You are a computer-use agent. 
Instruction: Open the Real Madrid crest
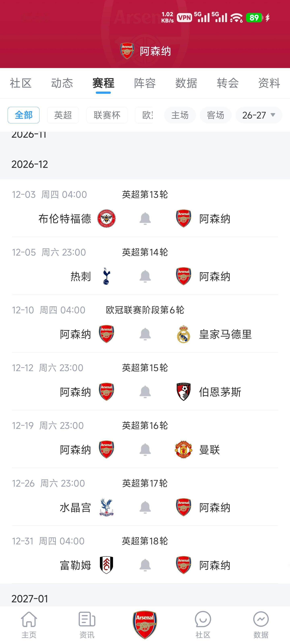[183, 334]
